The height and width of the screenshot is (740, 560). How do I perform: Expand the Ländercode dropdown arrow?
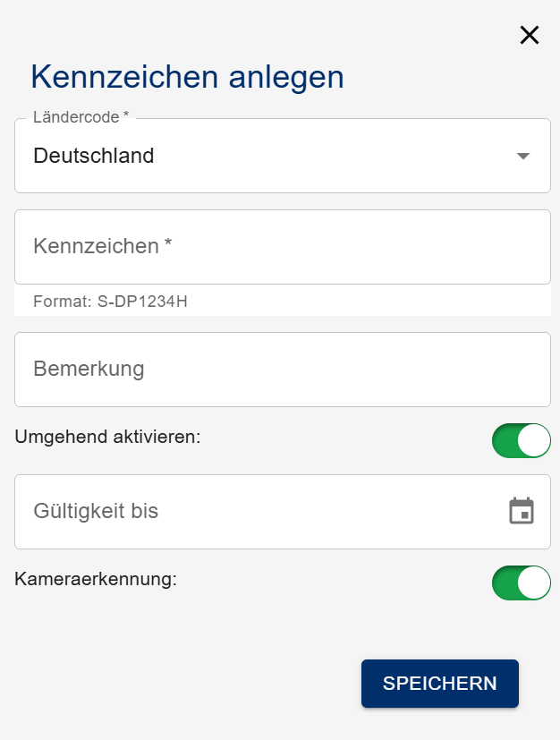(523, 156)
